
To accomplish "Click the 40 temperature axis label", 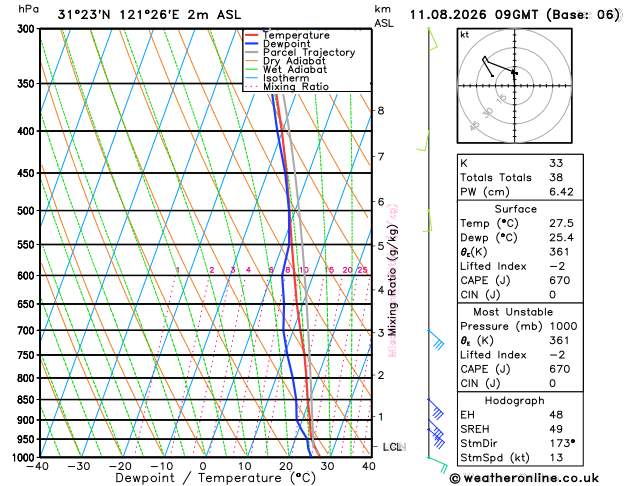I will [369, 467].
